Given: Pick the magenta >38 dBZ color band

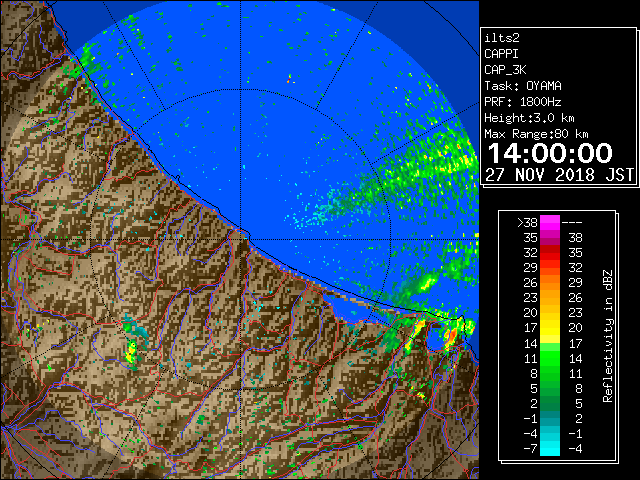Looking at the screenshot, I should click(x=550, y=223).
